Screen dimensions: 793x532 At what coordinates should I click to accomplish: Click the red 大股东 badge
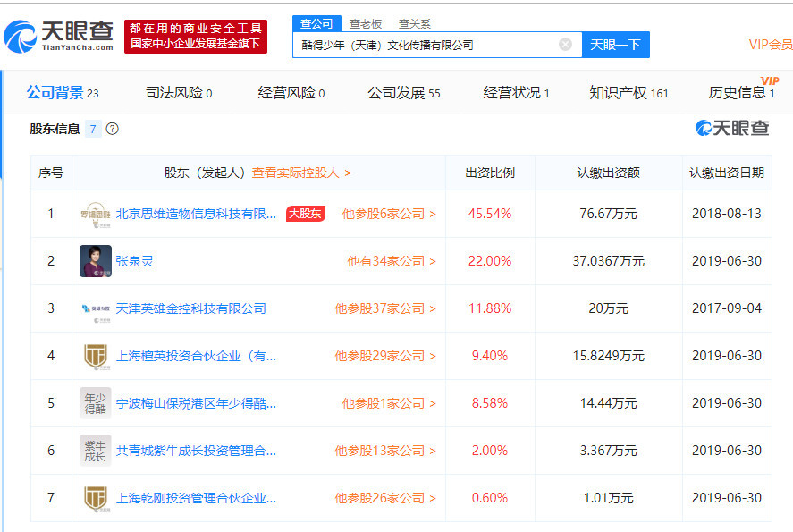click(306, 214)
